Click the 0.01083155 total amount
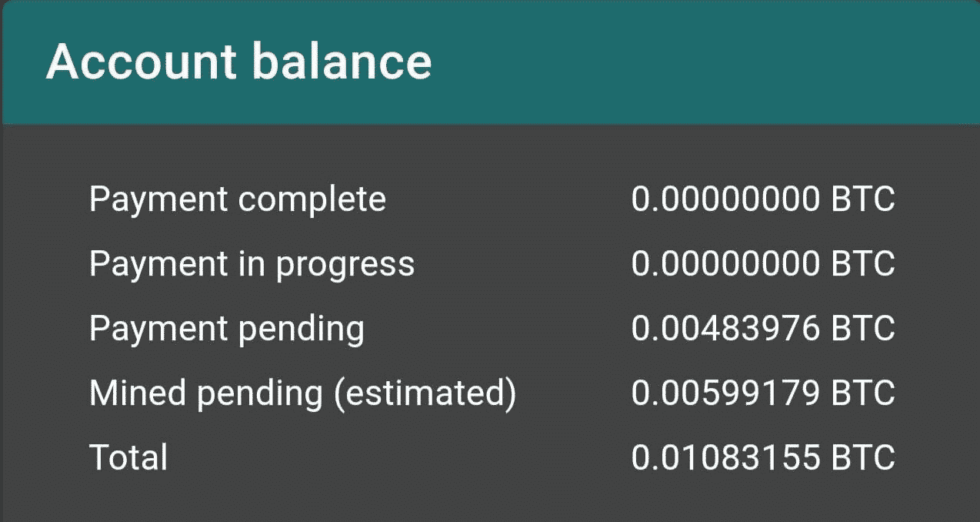 [725, 457]
